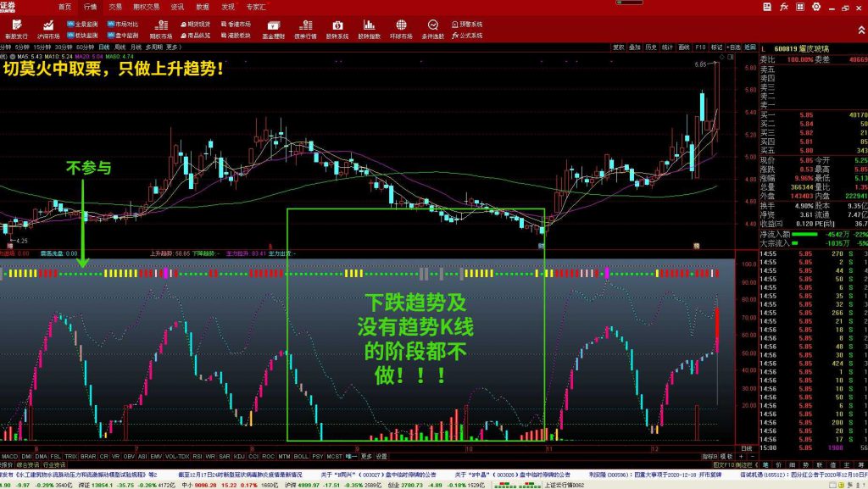Click the 股转指数 bar chart icon

pyautogui.click(x=369, y=30)
